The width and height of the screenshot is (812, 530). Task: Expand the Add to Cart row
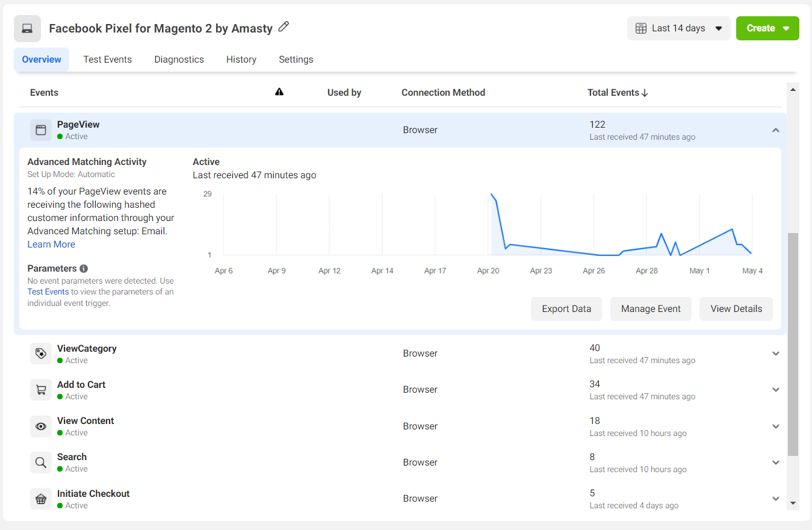[775, 390]
